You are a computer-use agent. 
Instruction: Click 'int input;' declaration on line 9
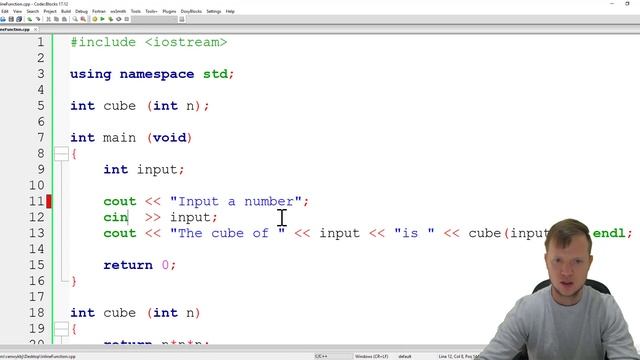click(144, 169)
